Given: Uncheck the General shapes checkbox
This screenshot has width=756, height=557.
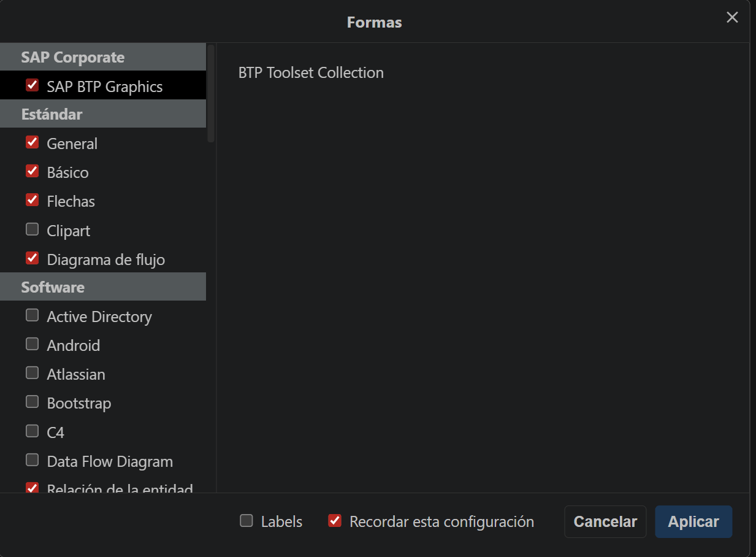Looking at the screenshot, I should coord(32,142).
